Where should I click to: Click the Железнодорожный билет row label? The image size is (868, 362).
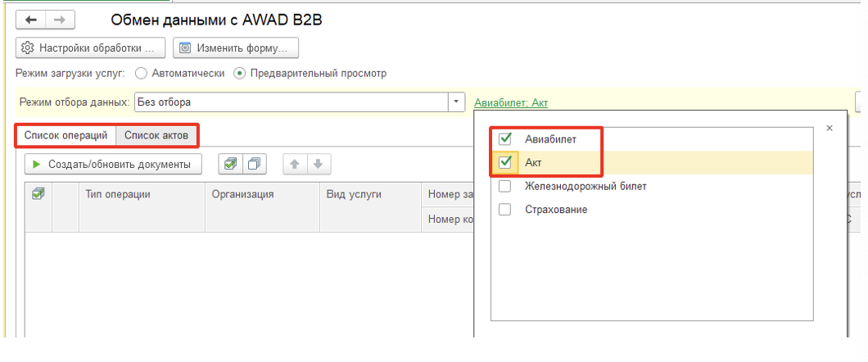585,187
